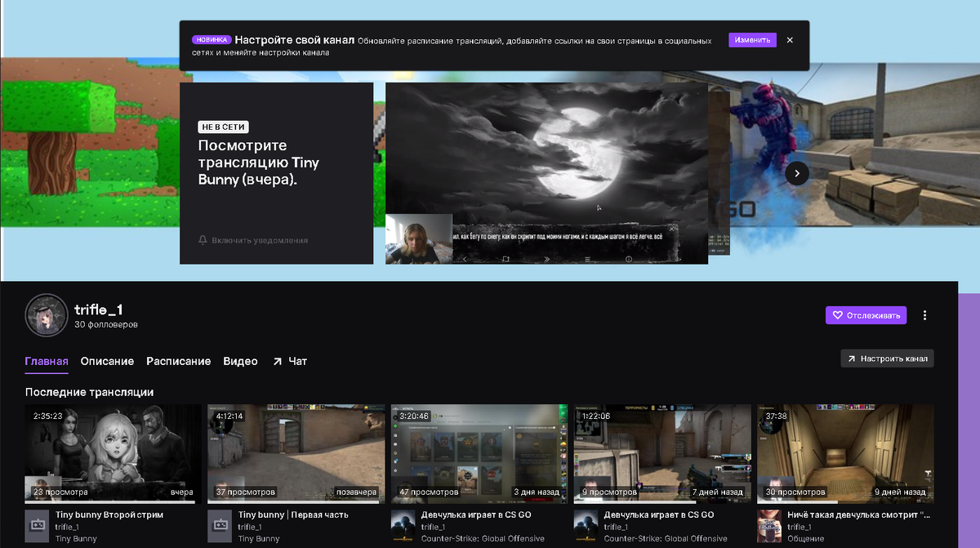Click the Tiny Bunny category under Второй стрим

tap(76, 539)
